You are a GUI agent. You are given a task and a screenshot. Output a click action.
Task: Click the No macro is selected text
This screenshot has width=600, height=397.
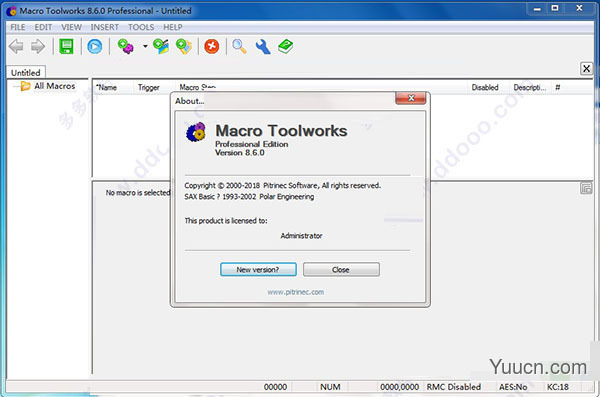point(138,193)
